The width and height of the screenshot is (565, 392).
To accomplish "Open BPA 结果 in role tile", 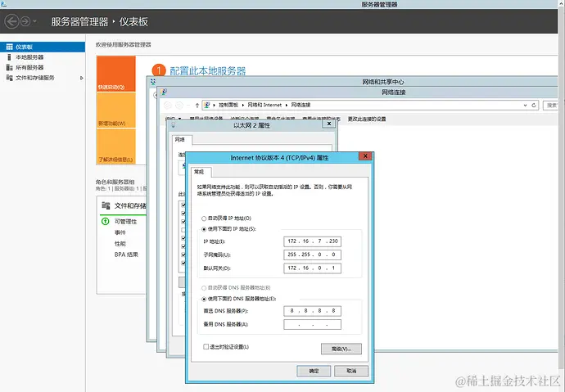I will tap(126, 255).
